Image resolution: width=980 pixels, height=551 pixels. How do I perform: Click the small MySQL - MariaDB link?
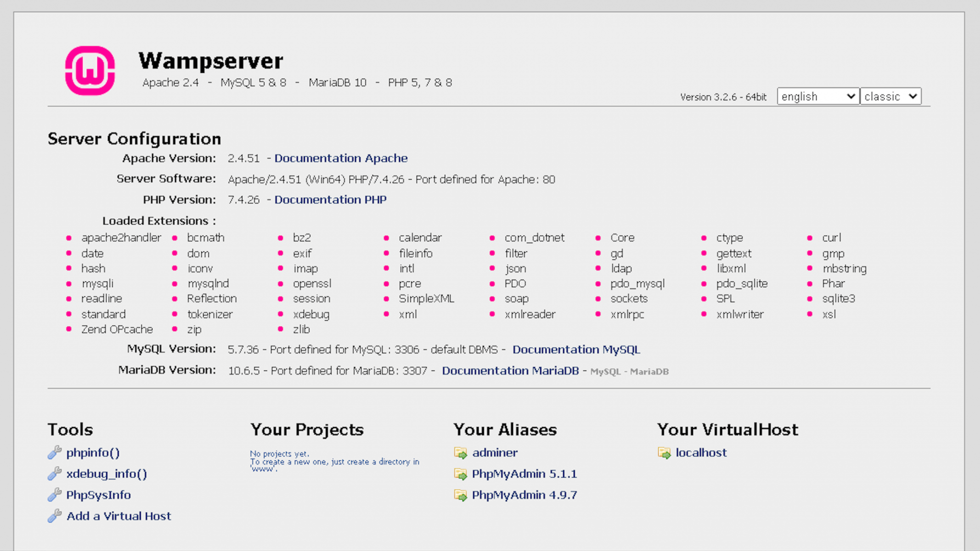coord(629,372)
